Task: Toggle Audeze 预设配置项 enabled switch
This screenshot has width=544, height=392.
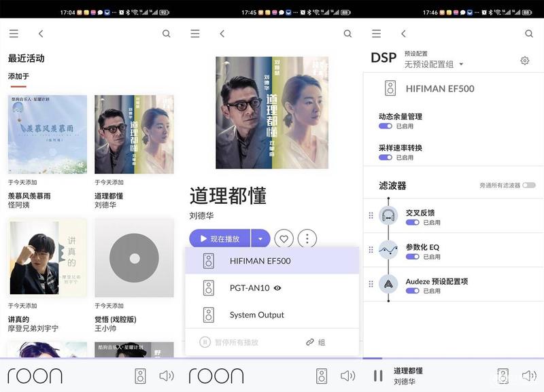Action: point(412,291)
